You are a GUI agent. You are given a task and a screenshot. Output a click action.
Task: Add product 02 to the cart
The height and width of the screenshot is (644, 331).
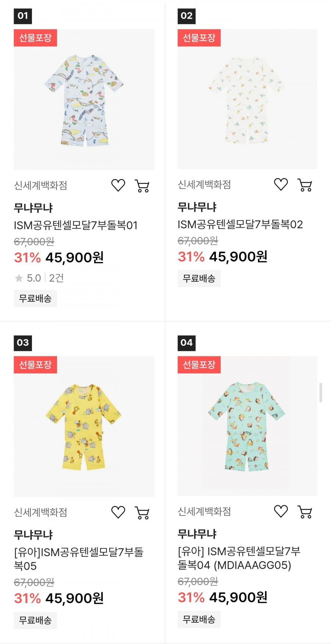[x=305, y=185]
